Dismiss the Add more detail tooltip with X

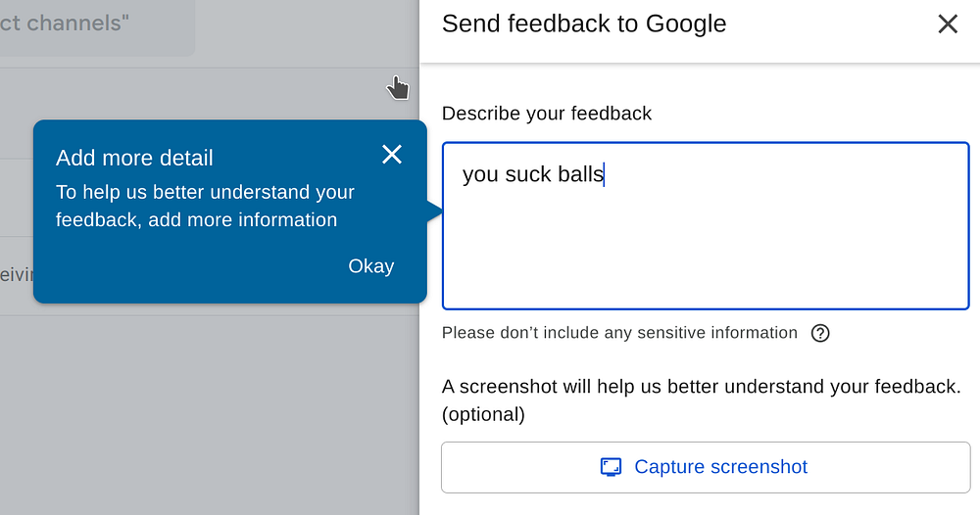coord(392,155)
